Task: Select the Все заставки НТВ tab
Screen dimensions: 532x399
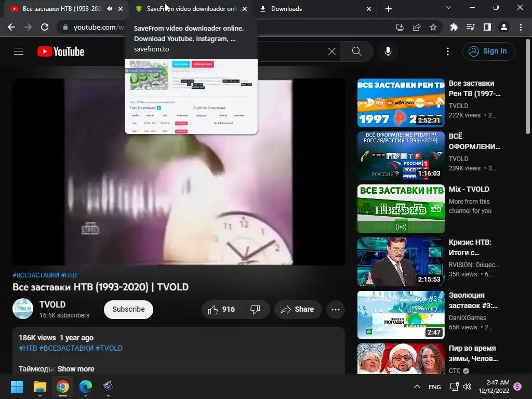Action: click(61, 9)
